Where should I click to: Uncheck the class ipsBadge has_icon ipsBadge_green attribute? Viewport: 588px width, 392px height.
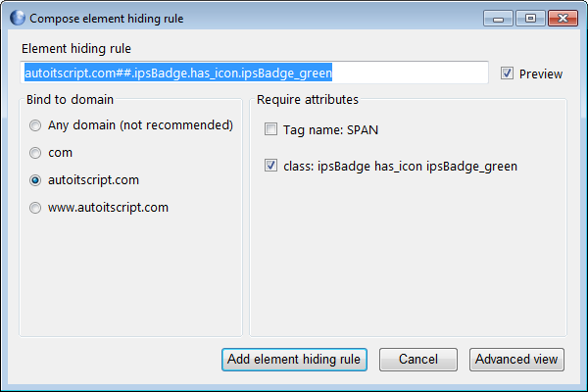(270, 166)
